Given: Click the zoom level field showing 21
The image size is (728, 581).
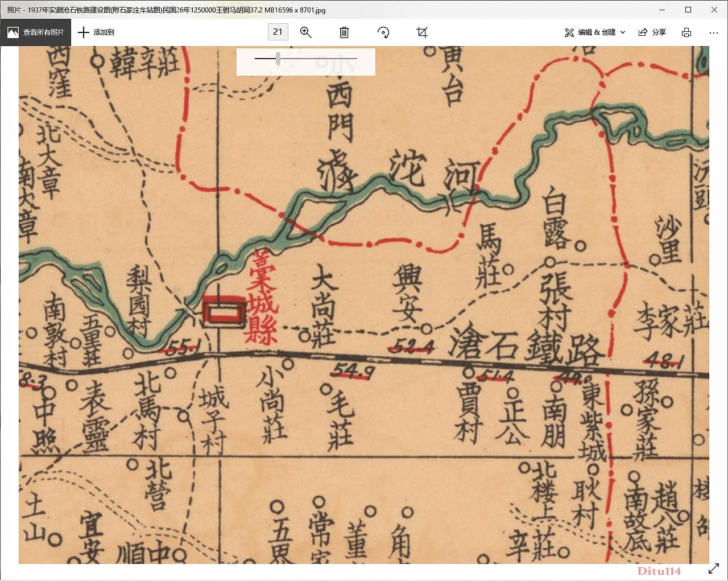Looking at the screenshot, I should point(278,32).
